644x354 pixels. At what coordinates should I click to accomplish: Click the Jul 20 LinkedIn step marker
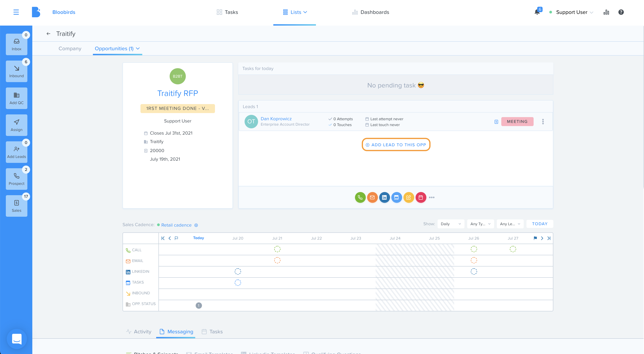tap(237, 271)
